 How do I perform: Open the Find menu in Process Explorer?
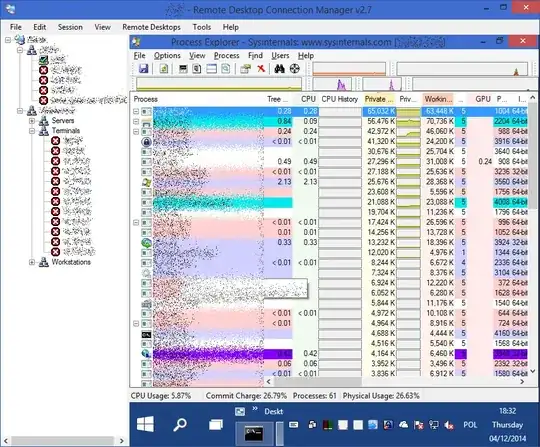pyautogui.click(x=255, y=56)
